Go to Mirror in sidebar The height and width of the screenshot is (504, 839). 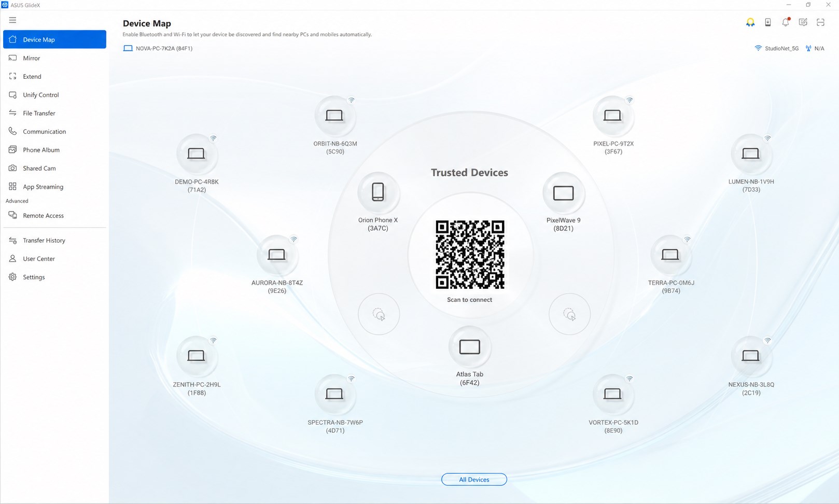pos(54,58)
